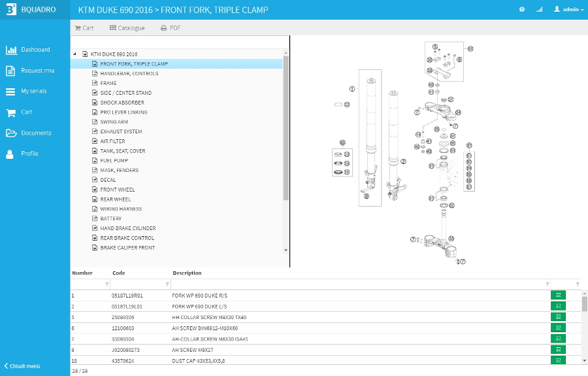This screenshot has height=376, width=588.
Task: Select FRONT WHEEL tree item
Action: [x=118, y=190]
